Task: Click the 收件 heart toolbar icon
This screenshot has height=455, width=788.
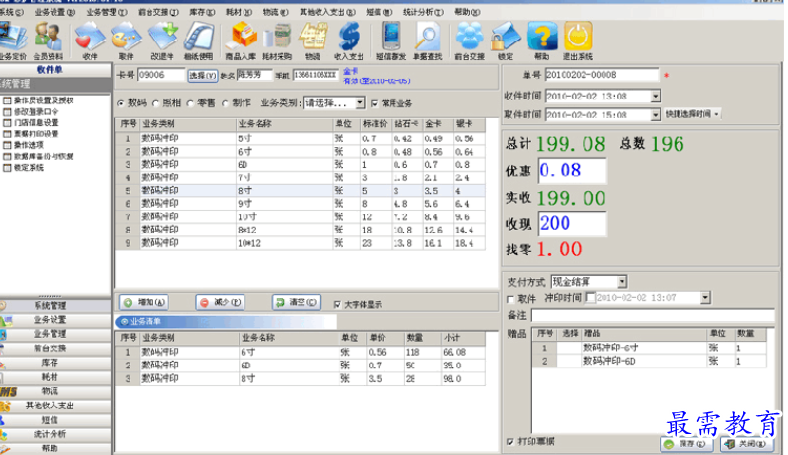Action: click(89, 41)
